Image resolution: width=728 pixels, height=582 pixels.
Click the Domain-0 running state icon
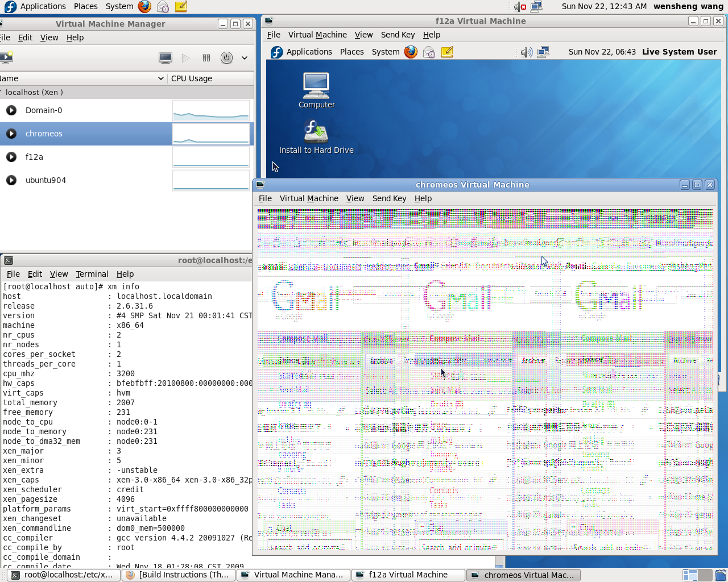click(11, 110)
